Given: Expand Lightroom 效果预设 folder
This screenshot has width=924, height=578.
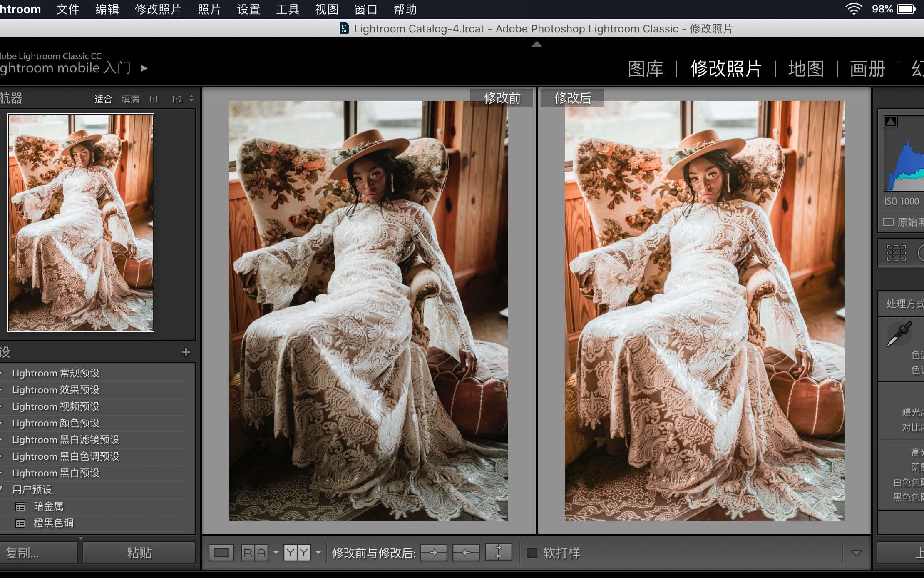Looking at the screenshot, I should (2, 390).
